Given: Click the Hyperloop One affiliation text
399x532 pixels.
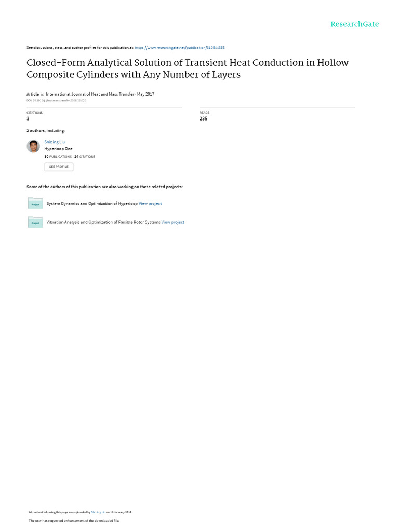Looking at the screenshot, I should click(58, 149).
